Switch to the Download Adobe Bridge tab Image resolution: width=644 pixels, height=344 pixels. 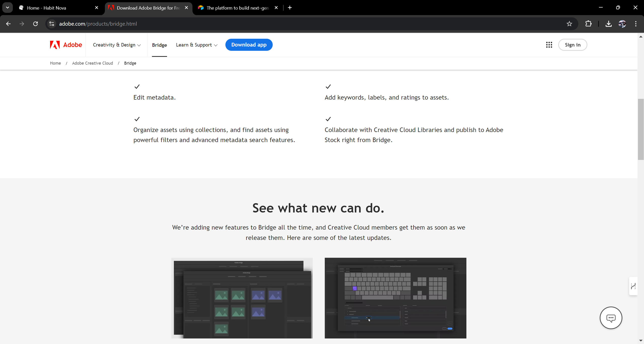[148, 8]
